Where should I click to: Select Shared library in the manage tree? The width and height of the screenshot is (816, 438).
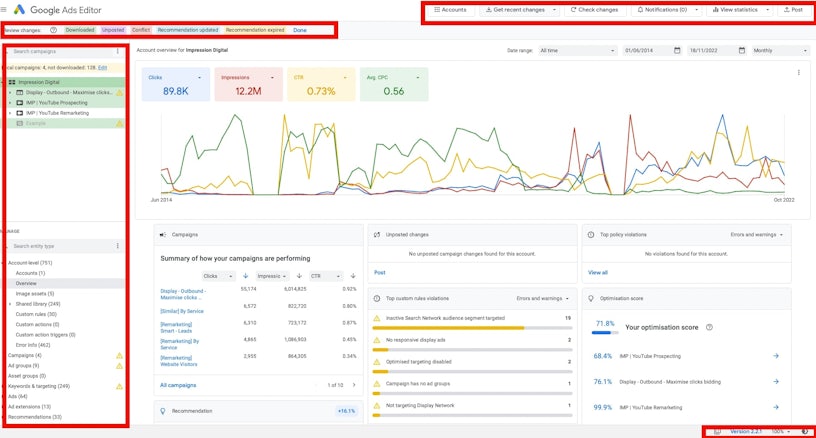tap(40, 304)
